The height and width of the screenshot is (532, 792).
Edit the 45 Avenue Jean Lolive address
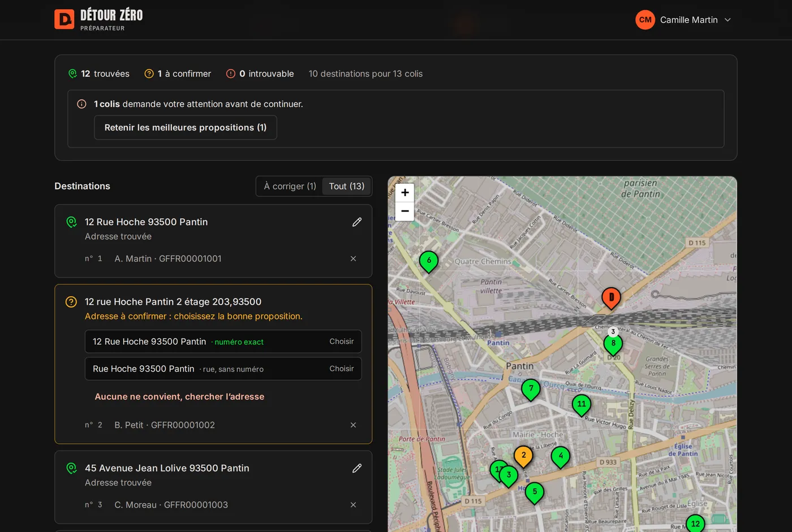point(357,468)
